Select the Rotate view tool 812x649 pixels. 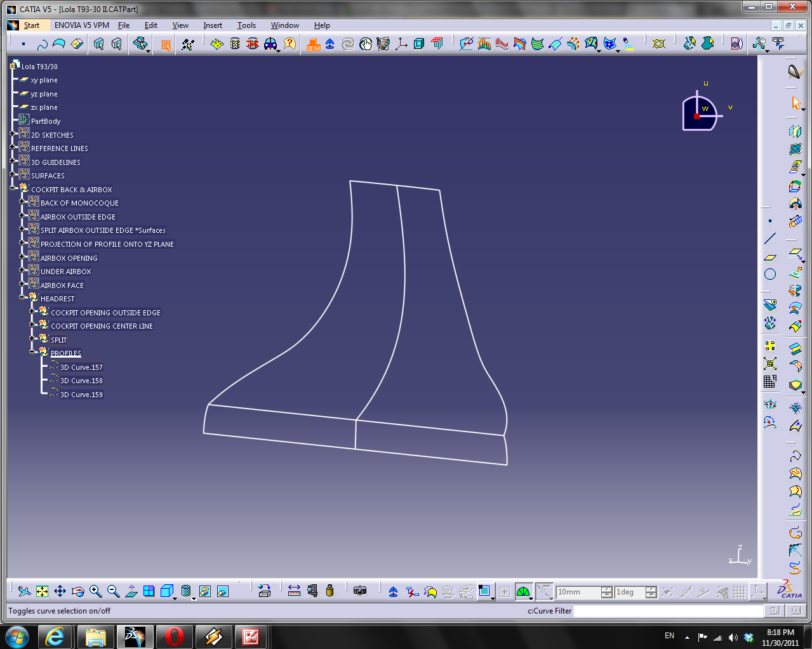click(77, 591)
